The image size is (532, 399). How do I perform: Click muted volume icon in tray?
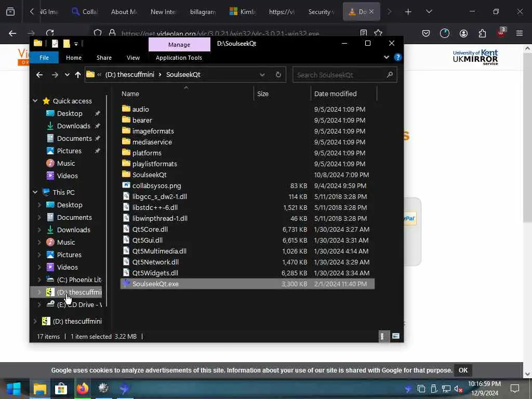(x=458, y=389)
